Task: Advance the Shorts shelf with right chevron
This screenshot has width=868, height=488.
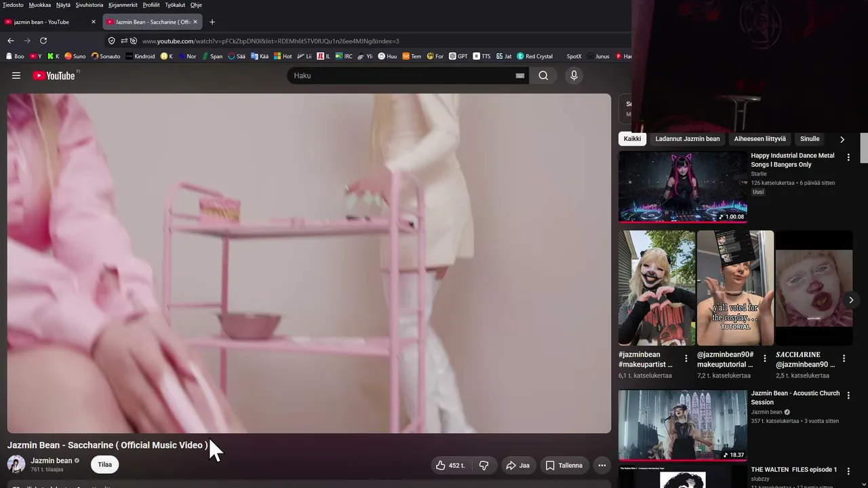Action: [851, 300]
